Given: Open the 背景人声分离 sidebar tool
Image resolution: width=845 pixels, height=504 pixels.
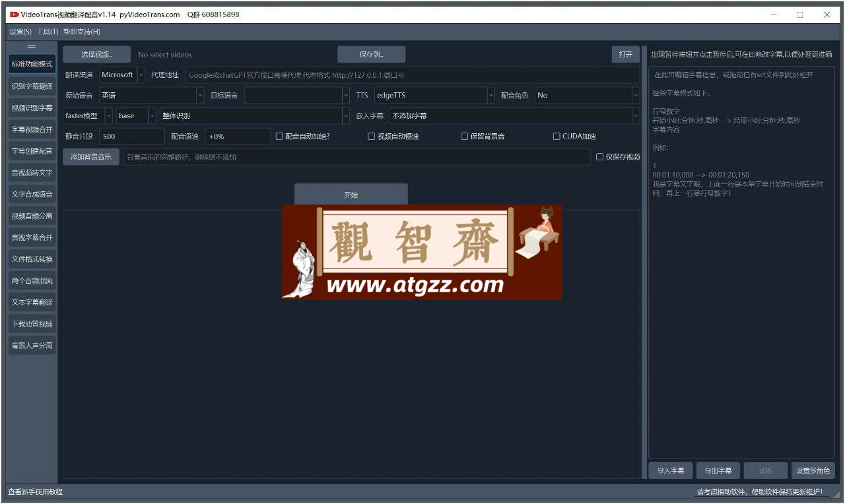Looking at the screenshot, I should pos(32,345).
